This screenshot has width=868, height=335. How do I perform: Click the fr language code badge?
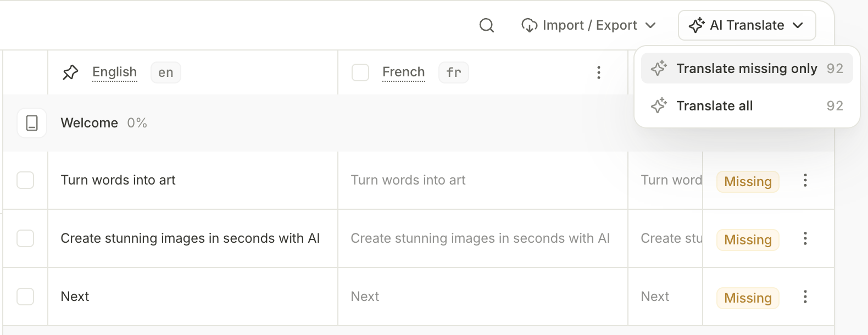(x=454, y=72)
